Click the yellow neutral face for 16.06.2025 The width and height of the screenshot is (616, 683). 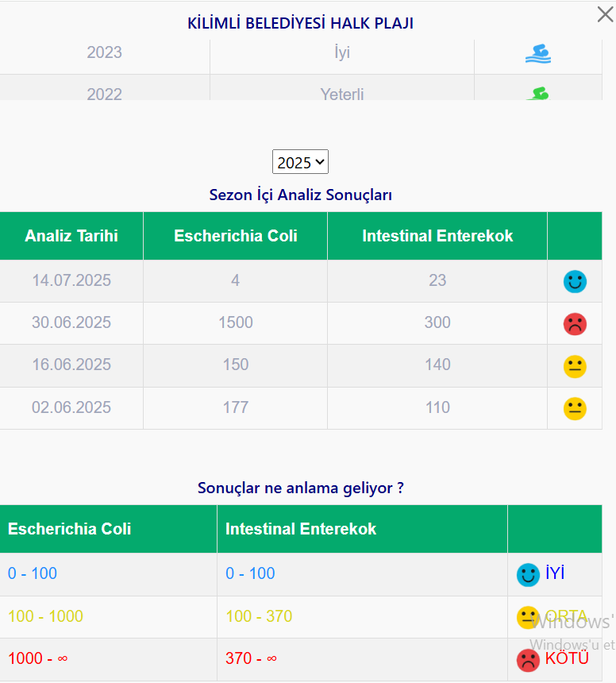[x=575, y=366]
